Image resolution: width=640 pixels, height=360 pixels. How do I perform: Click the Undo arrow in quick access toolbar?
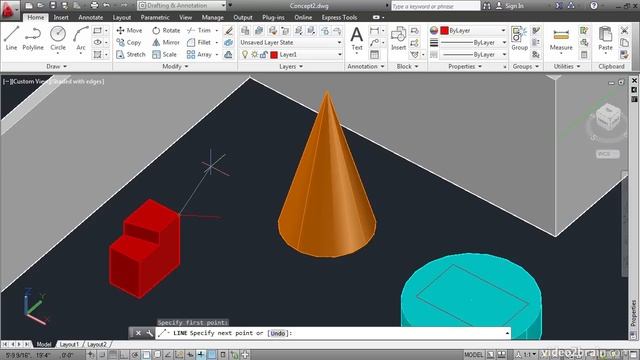(x=107, y=6)
